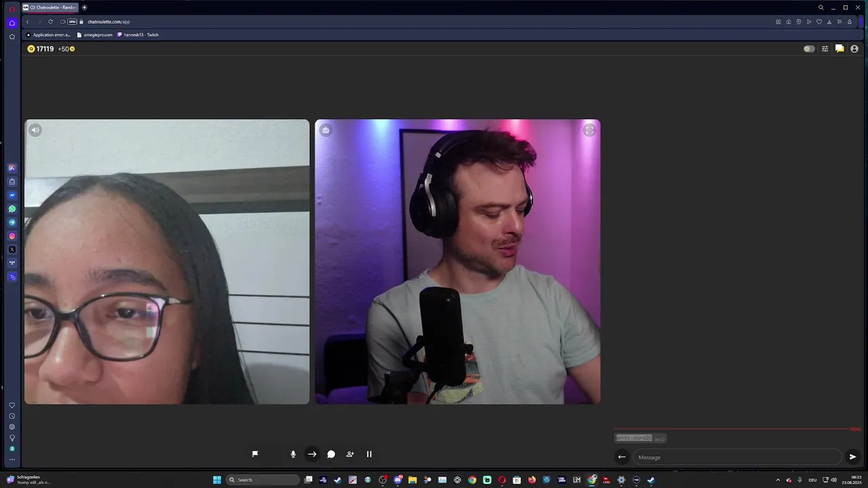The width and height of the screenshot is (868, 488).
Task: Open WhatsApp in Opera sidebar
Action: (x=12, y=209)
